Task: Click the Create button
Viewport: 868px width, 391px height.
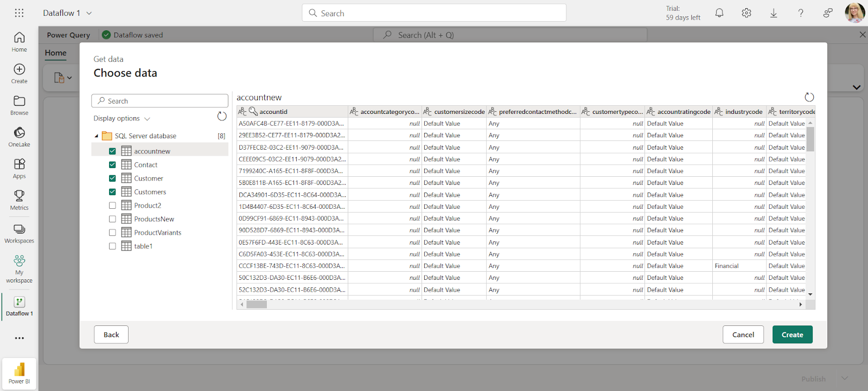Action: coord(792,335)
